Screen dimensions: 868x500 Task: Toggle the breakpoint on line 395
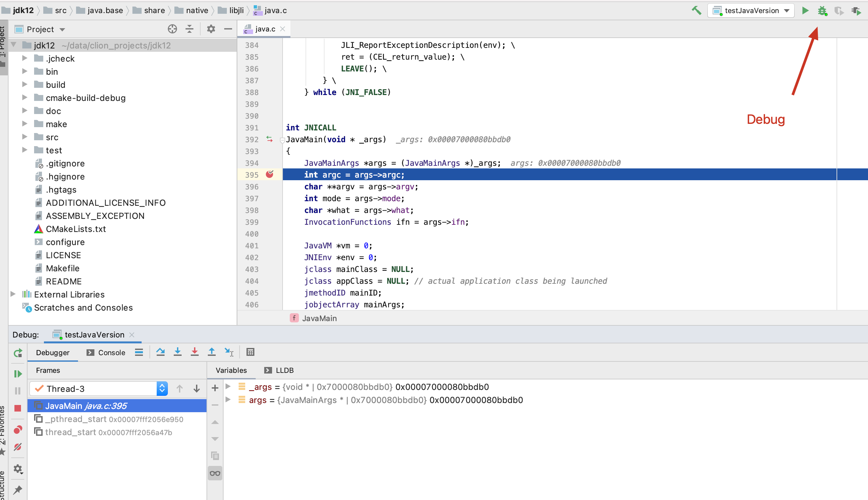[270, 174]
